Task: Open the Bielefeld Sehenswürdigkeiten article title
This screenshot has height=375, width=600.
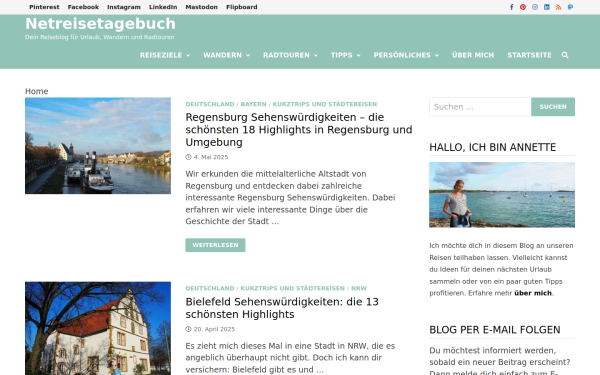Action: point(282,308)
